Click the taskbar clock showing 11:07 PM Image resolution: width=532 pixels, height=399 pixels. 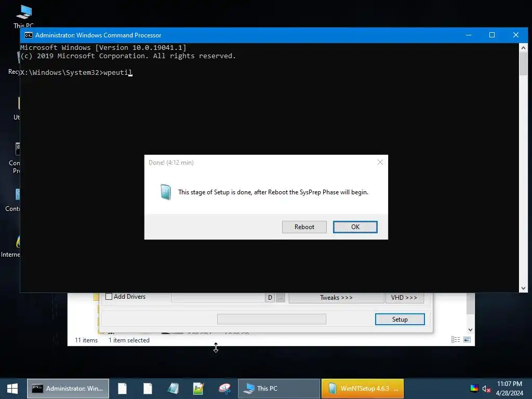click(x=509, y=389)
